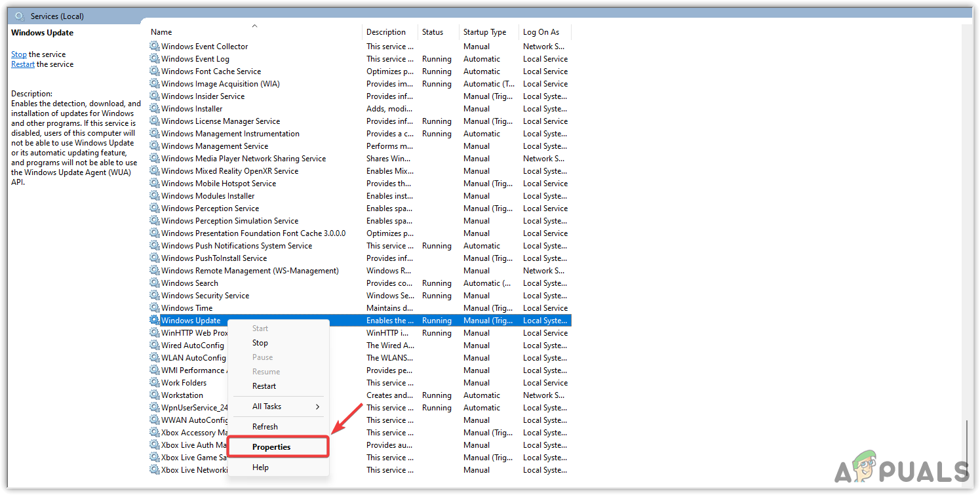Click the Windows Mobile Hotspot Service icon
Viewport: 980px width, 495px height.
(155, 184)
